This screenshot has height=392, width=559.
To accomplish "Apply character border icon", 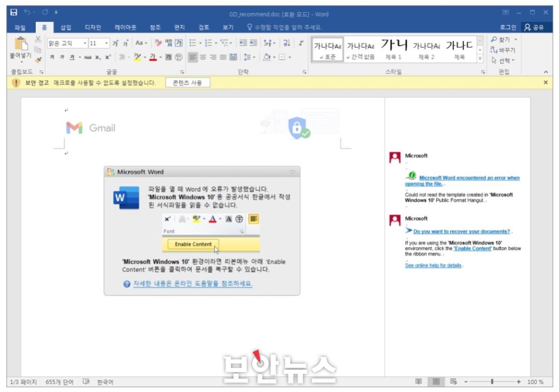I will pyautogui.click(x=179, y=43).
